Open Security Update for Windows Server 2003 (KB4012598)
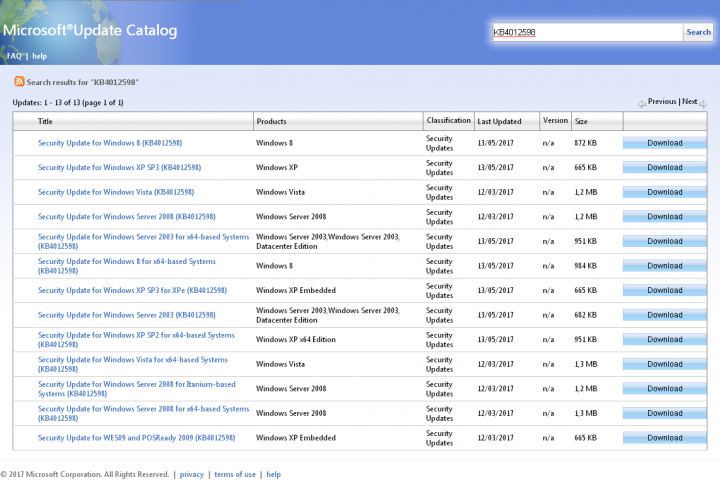 (x=126, y=315)
